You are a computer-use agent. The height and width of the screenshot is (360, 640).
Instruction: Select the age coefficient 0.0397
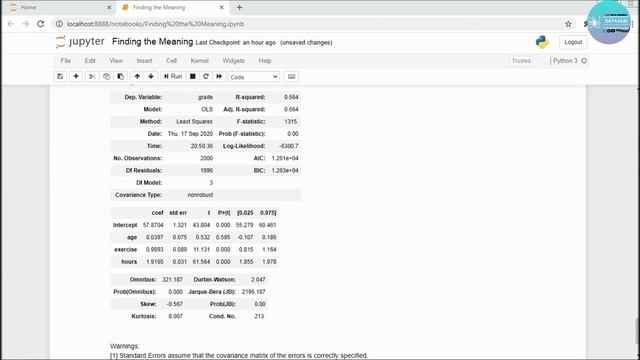(154, 237)
